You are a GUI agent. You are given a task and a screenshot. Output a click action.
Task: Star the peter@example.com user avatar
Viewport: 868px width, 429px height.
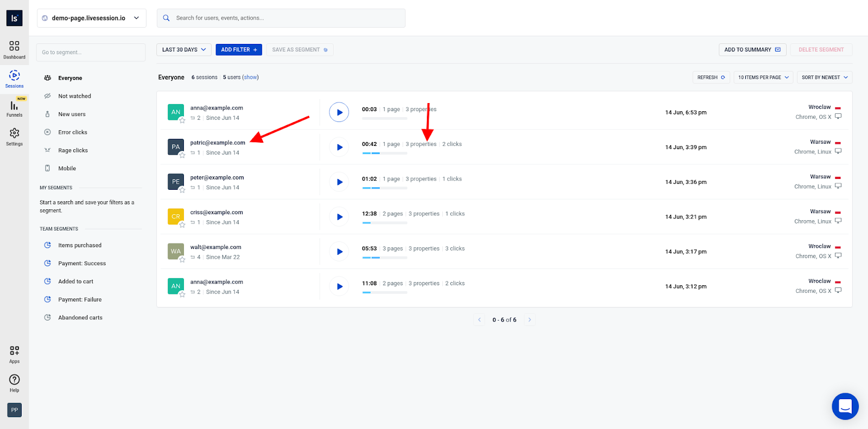(x=182, y=190)
